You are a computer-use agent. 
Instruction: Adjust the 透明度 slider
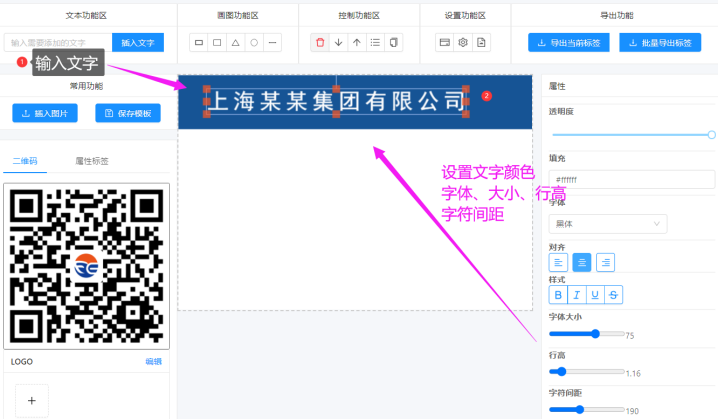[x=632, y=135]
